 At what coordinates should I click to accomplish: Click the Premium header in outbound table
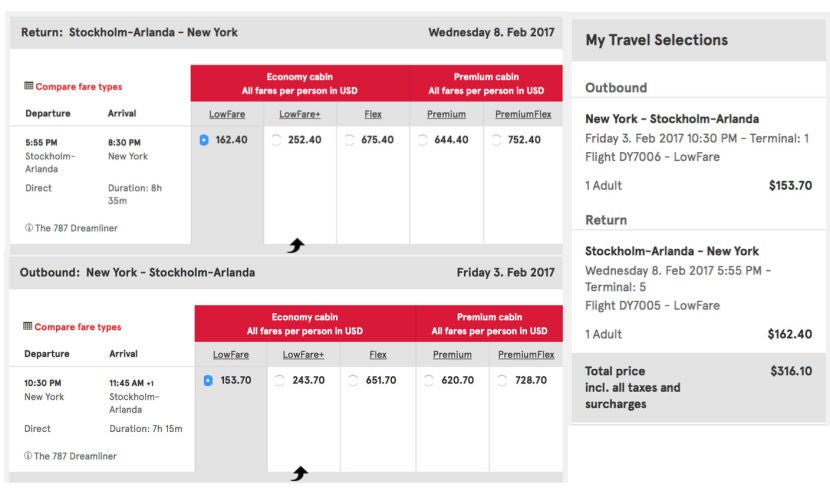click(452, 355)
